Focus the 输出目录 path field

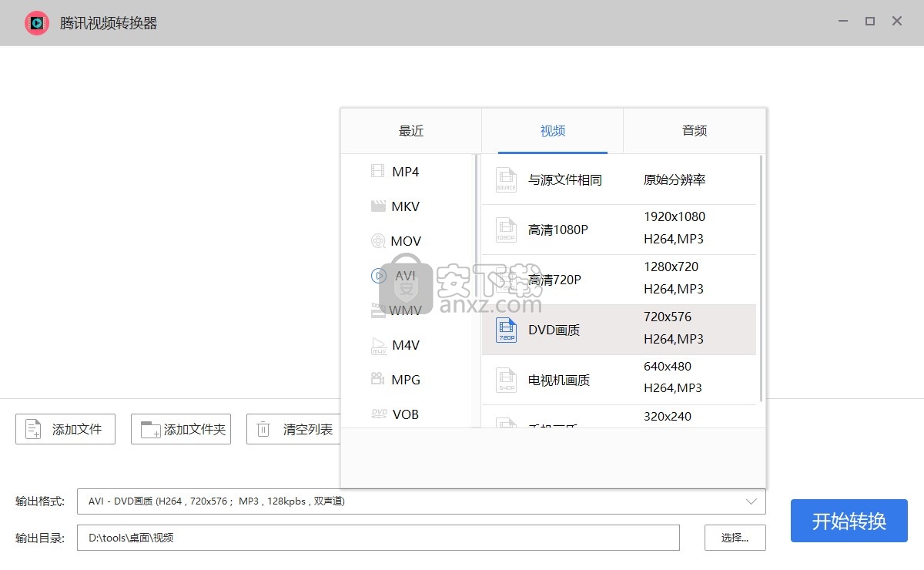pyautogui.click(x=378, y=538)
